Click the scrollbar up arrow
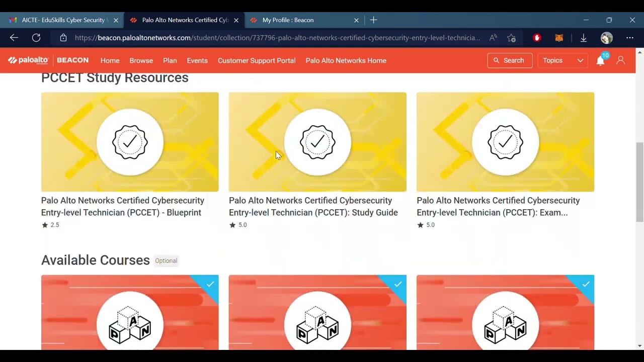The image size is (644, 362). point(639,52)
